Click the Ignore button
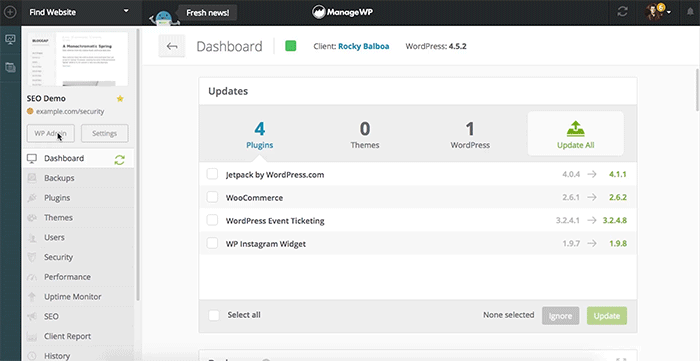Screen dimensions: 700x361 [x=561, y=316]
